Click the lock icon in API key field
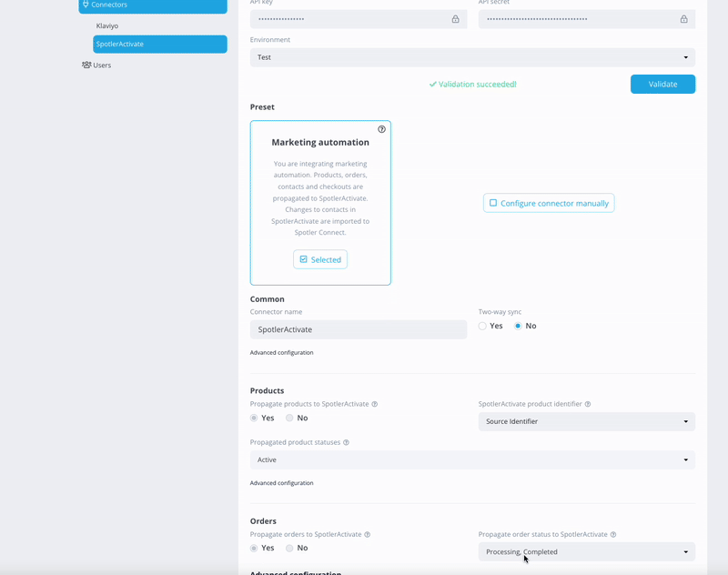The width and height of the screenshot is (728, 575). [456, 19]
